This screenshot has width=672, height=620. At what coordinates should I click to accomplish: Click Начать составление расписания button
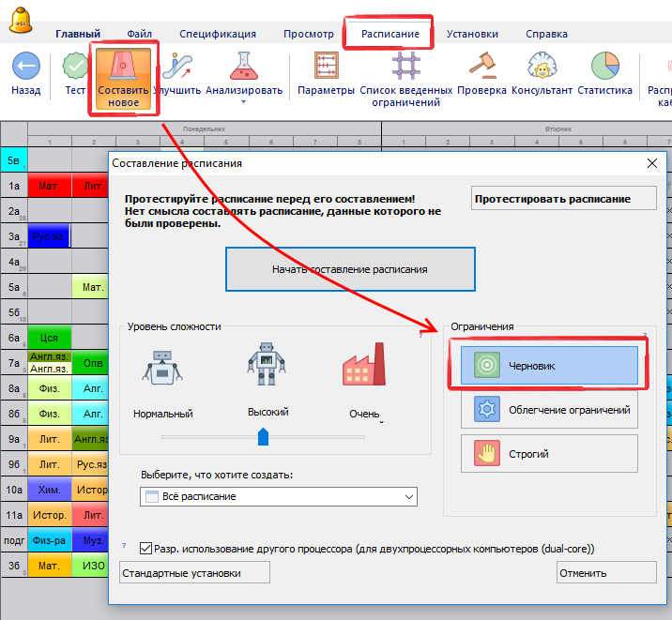350,269
